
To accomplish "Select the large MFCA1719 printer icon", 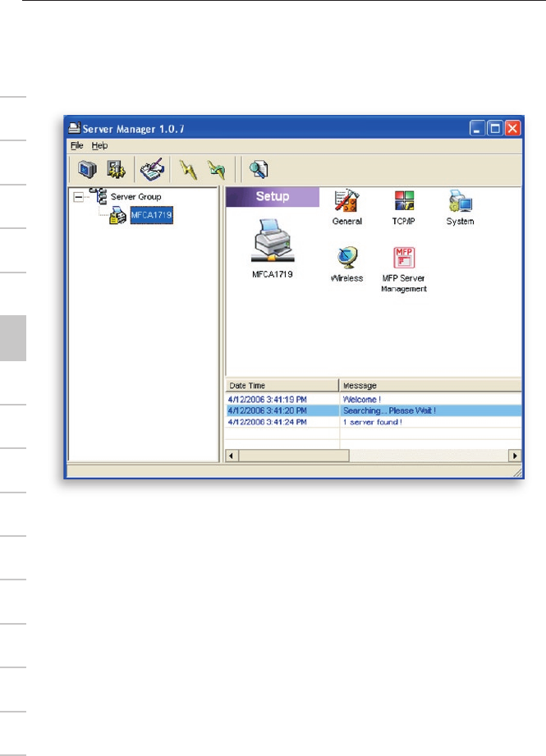I will tap(272, 243).
